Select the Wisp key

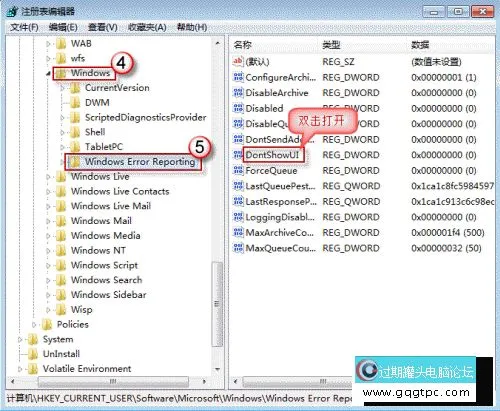coord(82,309)
